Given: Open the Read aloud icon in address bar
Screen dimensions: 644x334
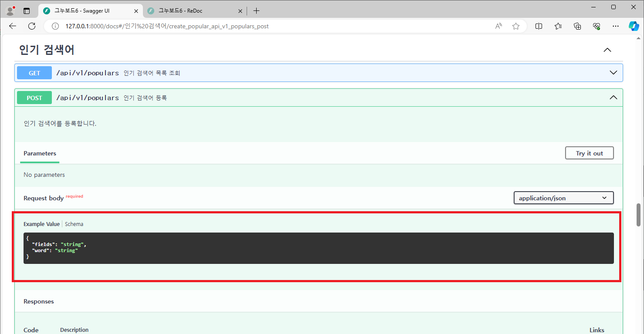Looking at the screenshot, I should coord(498,26).
